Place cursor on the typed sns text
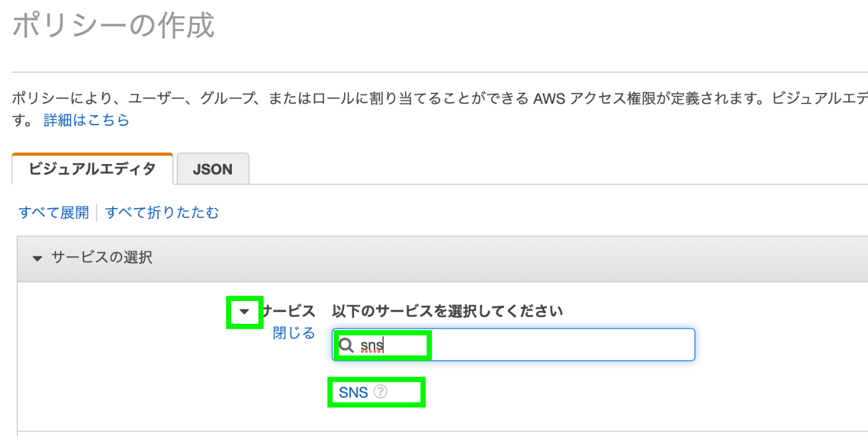Viewport: 868px width, 436px height. 372,346
